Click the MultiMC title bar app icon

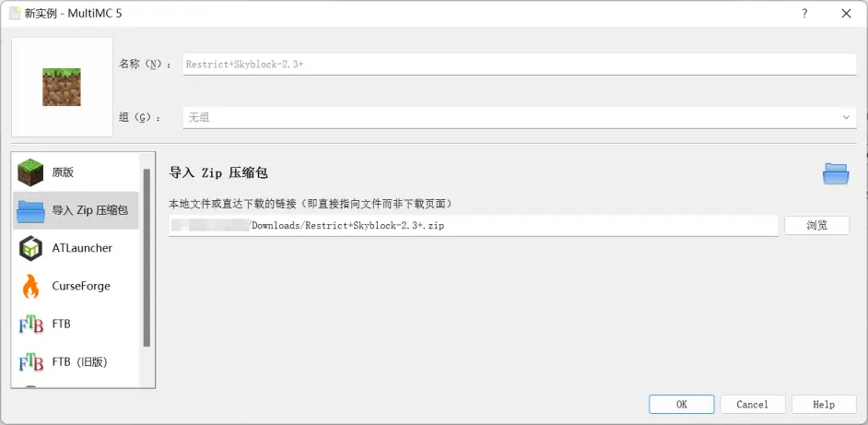click(15, 13)
